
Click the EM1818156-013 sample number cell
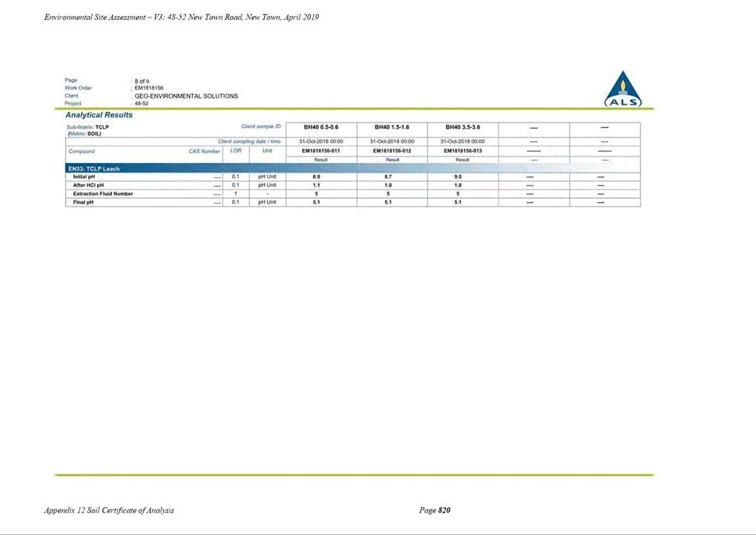[463, 151]
